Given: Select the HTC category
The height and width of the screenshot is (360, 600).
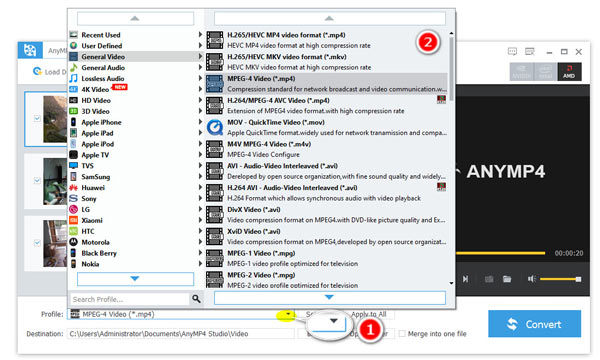Looking at the screenshot, I should (136, 231).
